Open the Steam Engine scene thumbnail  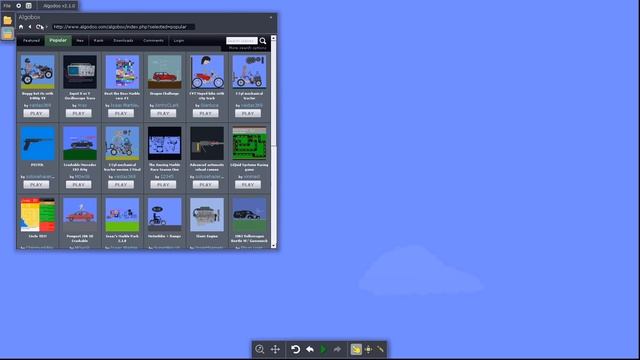207,215
